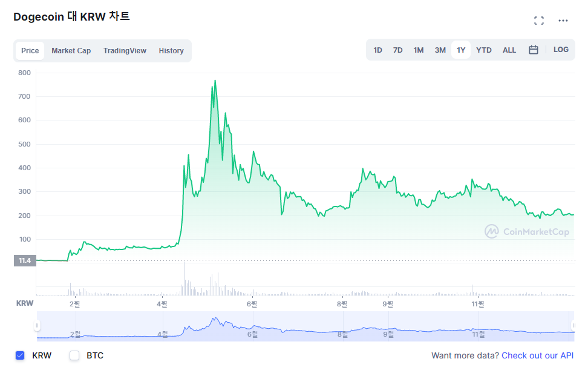Click the KRW axis unit label
Screen dimensions: 588x376
coord(25,303)
